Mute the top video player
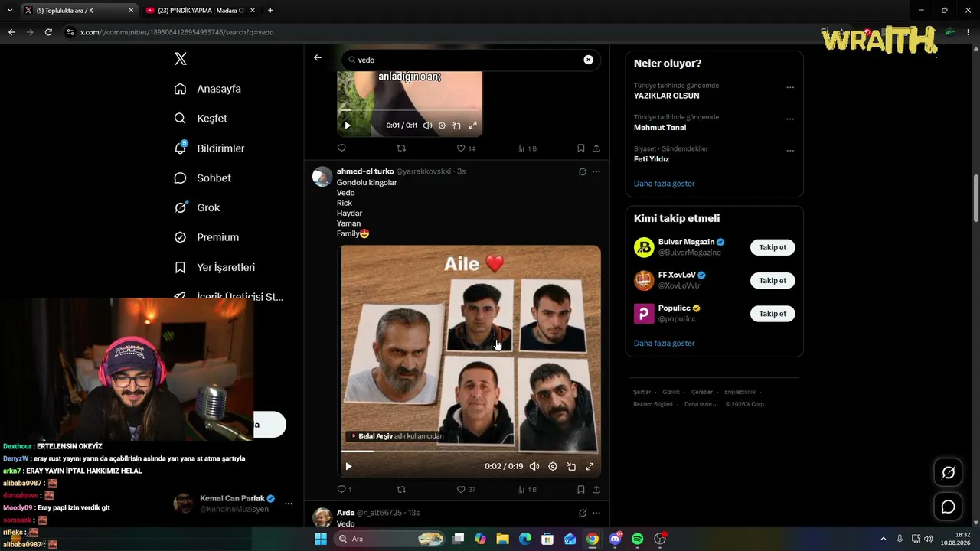The height and width of the screenshot is (551, 980). (x=428, y=126)
